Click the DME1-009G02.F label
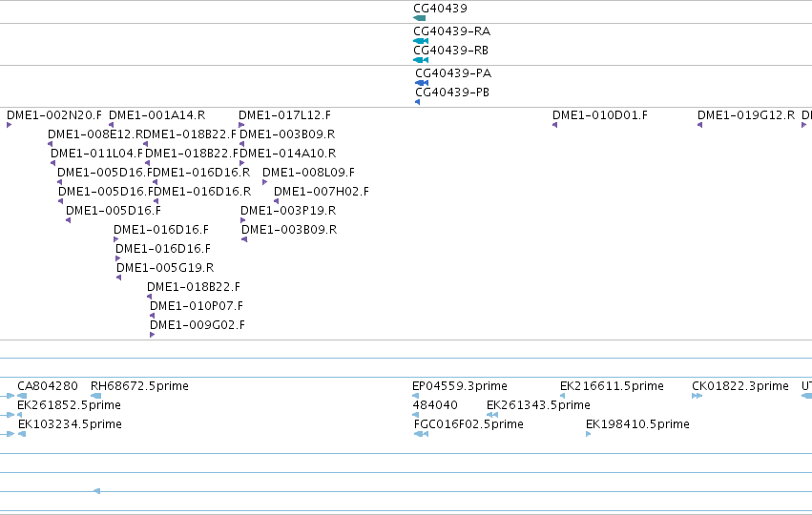The width and height of the screenshot is (812, 515). pos(198,325)
